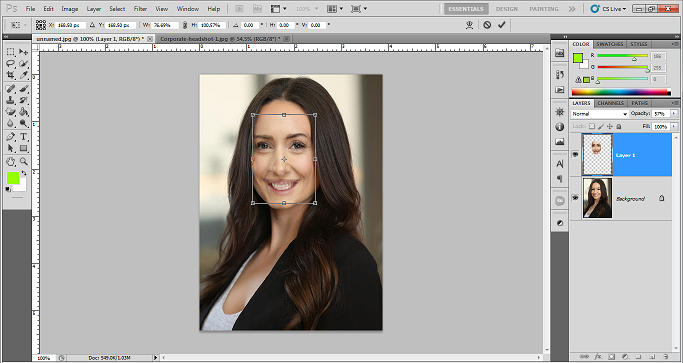This screenshot has height=363, width=683.
Task: Open the Paragraph panel icon
Action: [560, 179]
